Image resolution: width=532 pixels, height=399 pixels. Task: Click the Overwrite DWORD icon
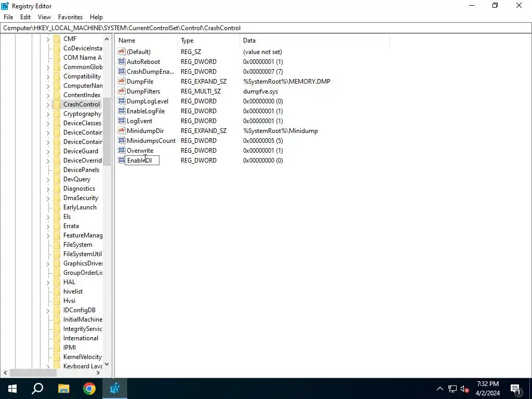pos(122,150)
